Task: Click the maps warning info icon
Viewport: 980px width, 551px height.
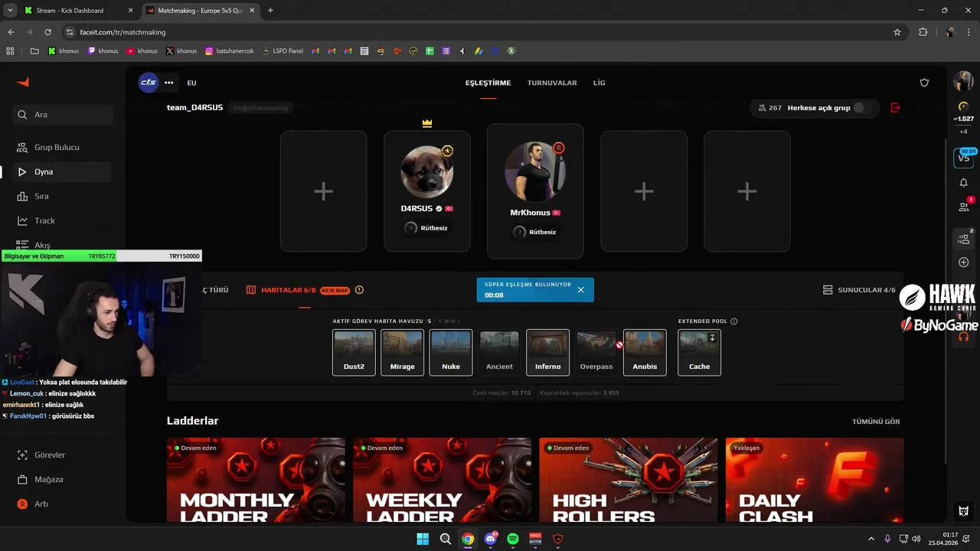Action: click(359, 290)
